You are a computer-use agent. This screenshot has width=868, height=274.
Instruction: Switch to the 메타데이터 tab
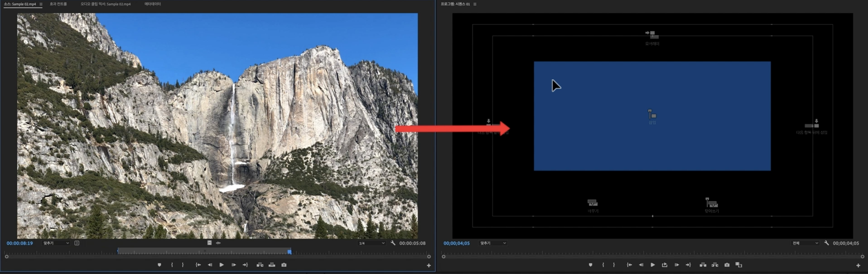point(152,4)
